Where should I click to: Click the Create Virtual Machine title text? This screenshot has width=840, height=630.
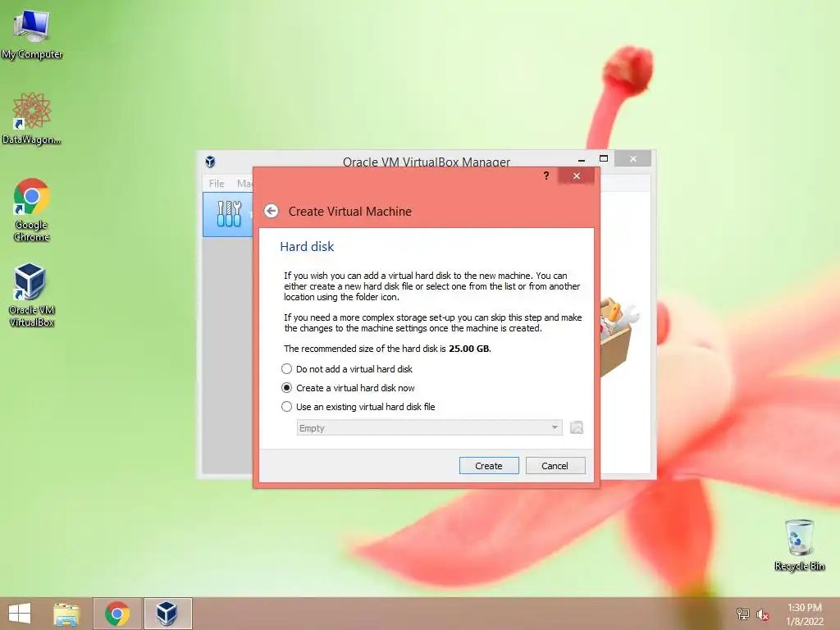pyautogui.click(x=349, y=212)
